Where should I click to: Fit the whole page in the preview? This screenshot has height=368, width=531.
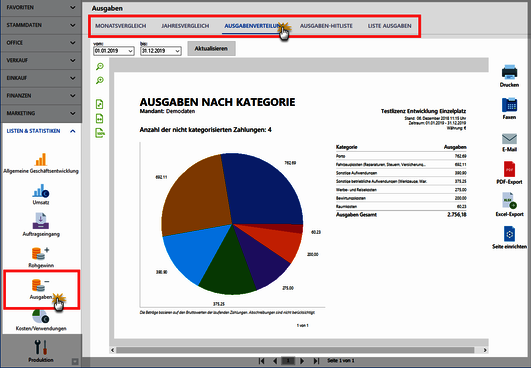(x=99, y=104)
